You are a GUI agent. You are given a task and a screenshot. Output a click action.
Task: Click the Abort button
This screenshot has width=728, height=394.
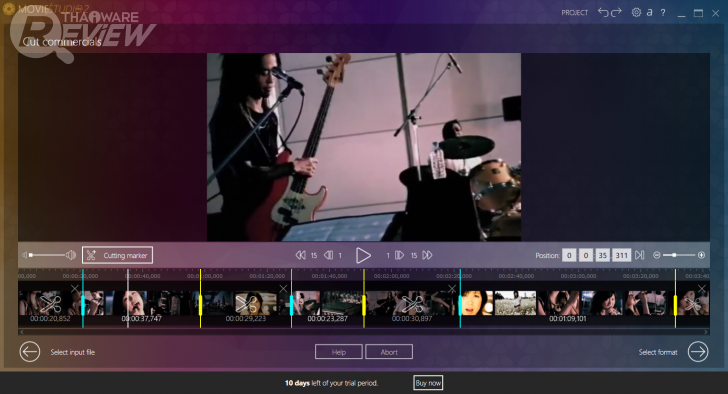389,352
